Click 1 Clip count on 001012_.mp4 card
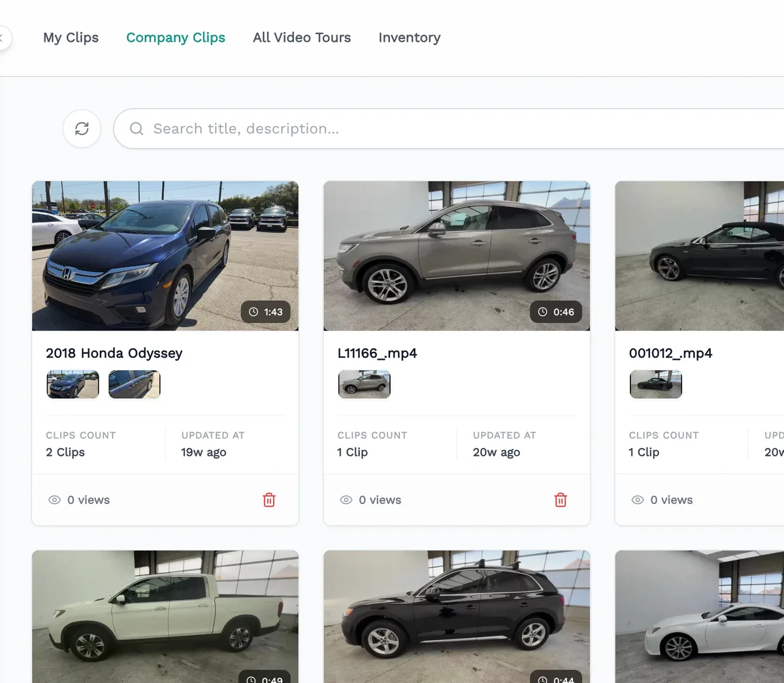Viewport: 784px width, 683px height. click(644, 453)
